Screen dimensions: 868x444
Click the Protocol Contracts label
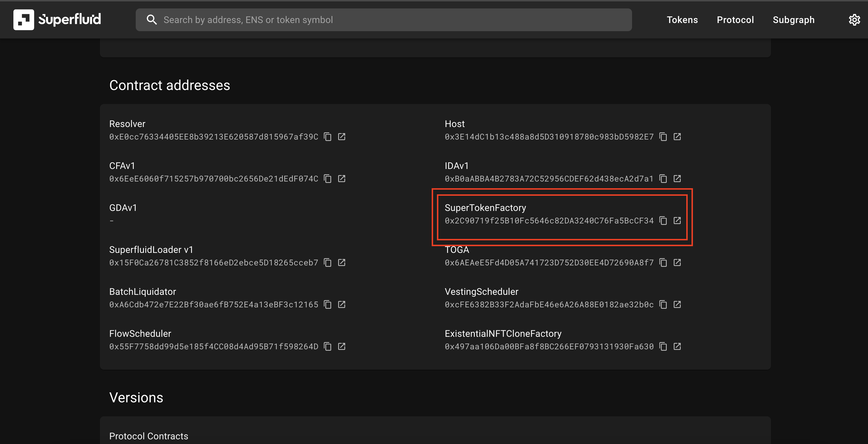point(149,436)
